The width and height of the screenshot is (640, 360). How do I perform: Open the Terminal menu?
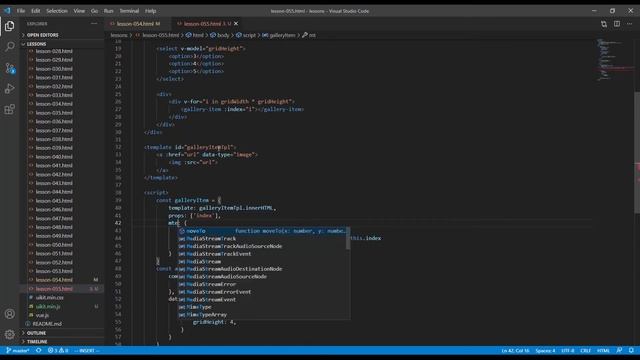tap(129, 11)
